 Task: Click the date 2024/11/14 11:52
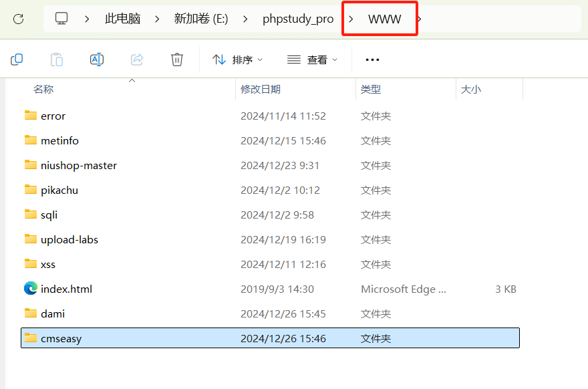coord(283,116)
